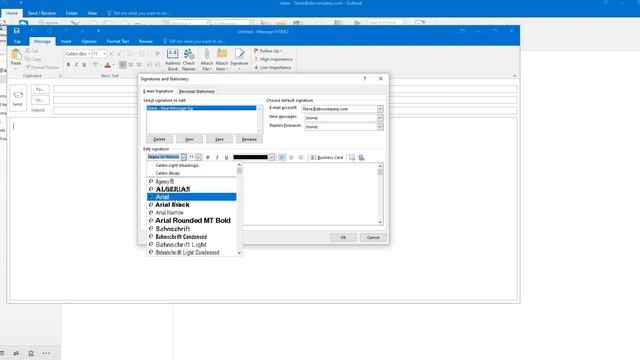Choose Arial Rounded MT Bold font
640x360 pixels.
click(x=191, y=220)
